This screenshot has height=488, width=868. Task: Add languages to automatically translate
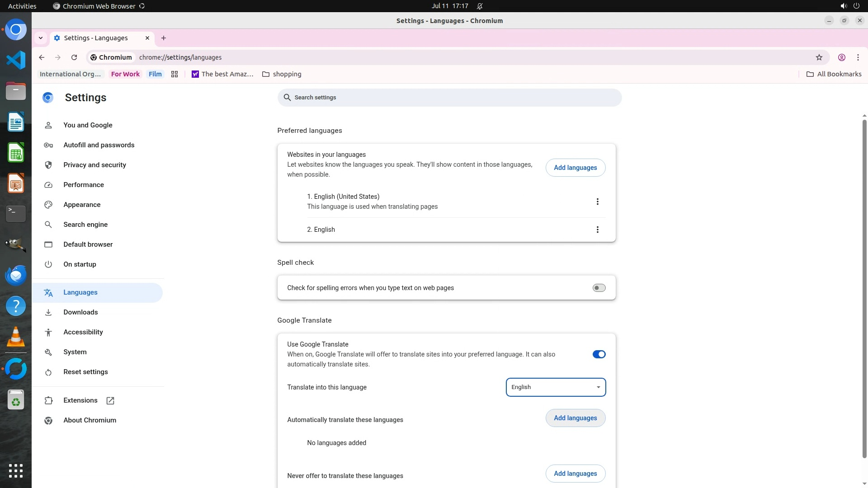point(575,418)
